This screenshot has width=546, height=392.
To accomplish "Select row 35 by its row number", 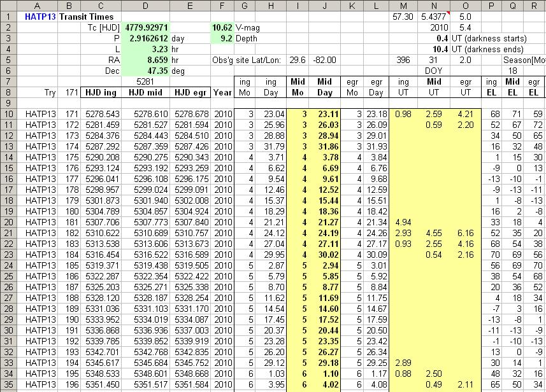I will click(x=8, y=385).
